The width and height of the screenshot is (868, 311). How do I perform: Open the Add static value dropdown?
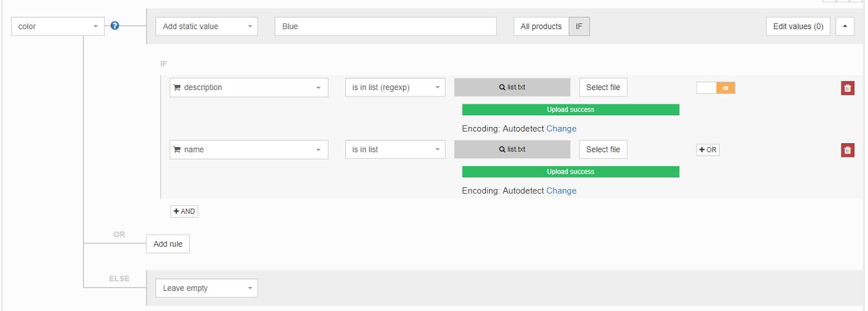pos(207,27)
